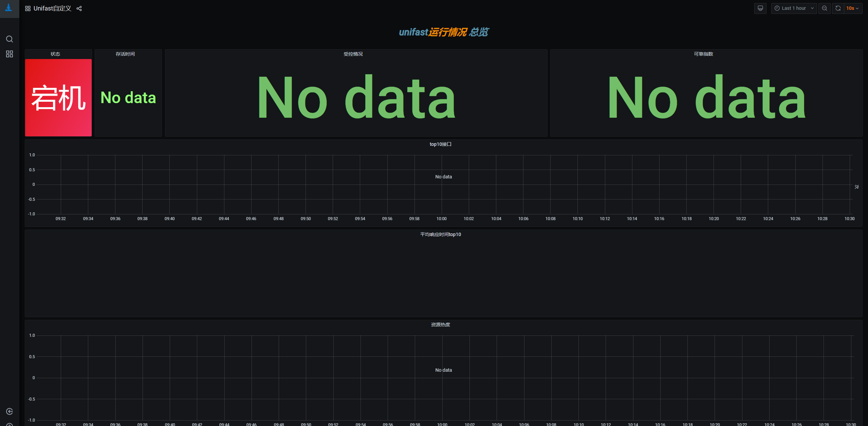Click the top10接口 panel title

pos(440,144)
